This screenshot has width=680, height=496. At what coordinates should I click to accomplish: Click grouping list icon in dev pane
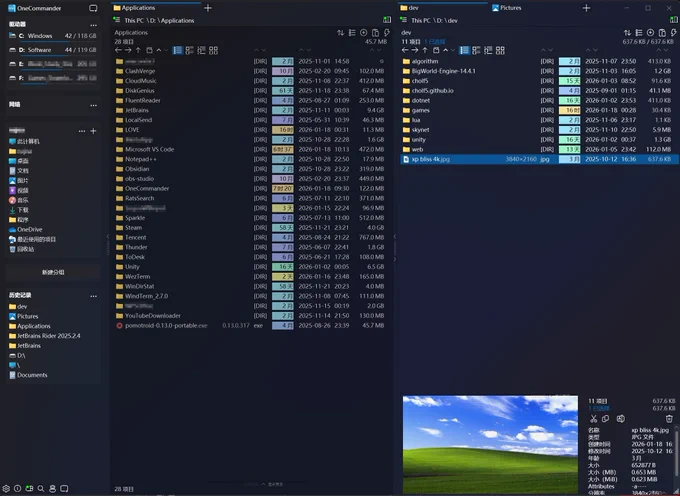tap(639, 33)
